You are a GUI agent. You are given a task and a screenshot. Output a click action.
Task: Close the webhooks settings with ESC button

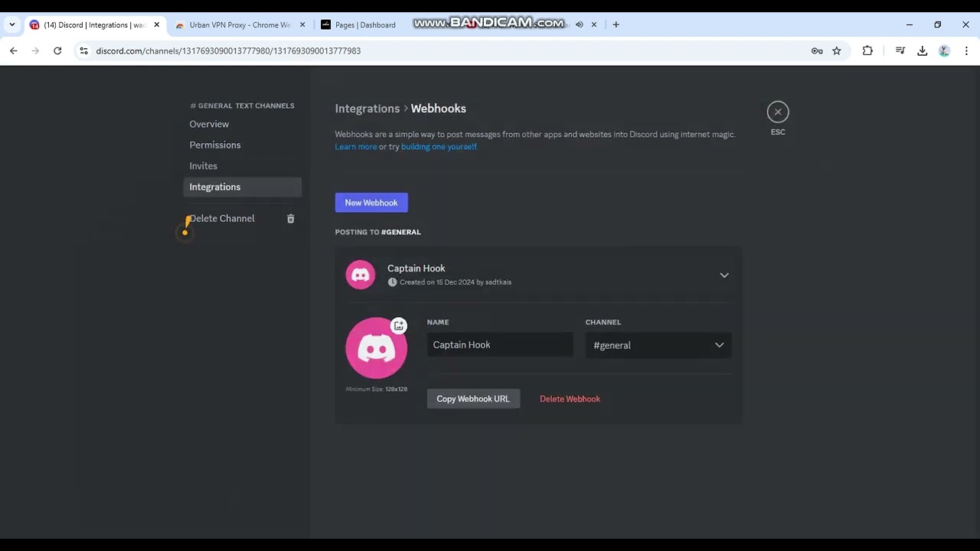point(777,112)
